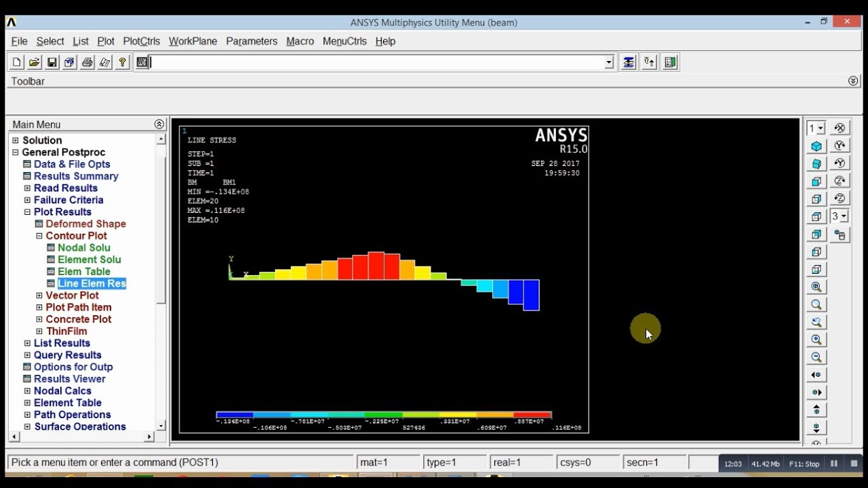The height and width of the screenshot is (488, 868).
Task: Open the Pan-Zoom-Rotate toolbar icon
Action: (x=70, y=62)
